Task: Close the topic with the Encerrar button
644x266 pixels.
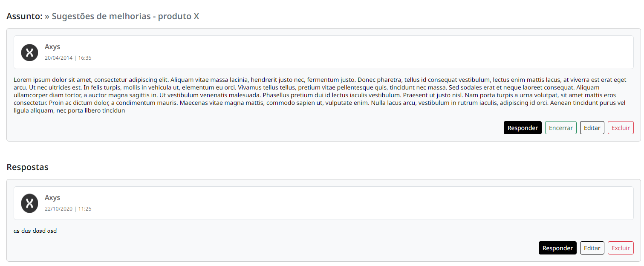Action: point(561,128)
